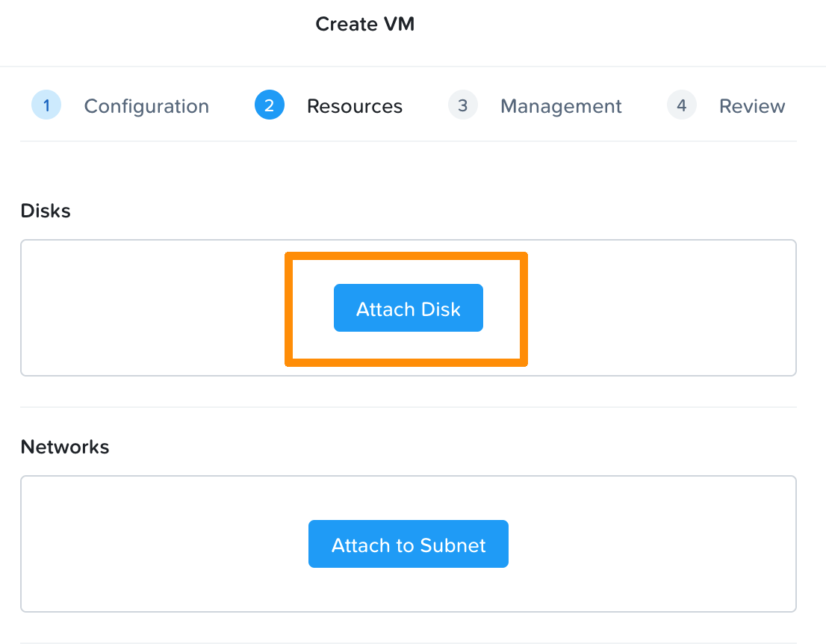Click the step 1 numbered circle icon
This screenshot has width=826, height=644.
(x=46, y=105)
